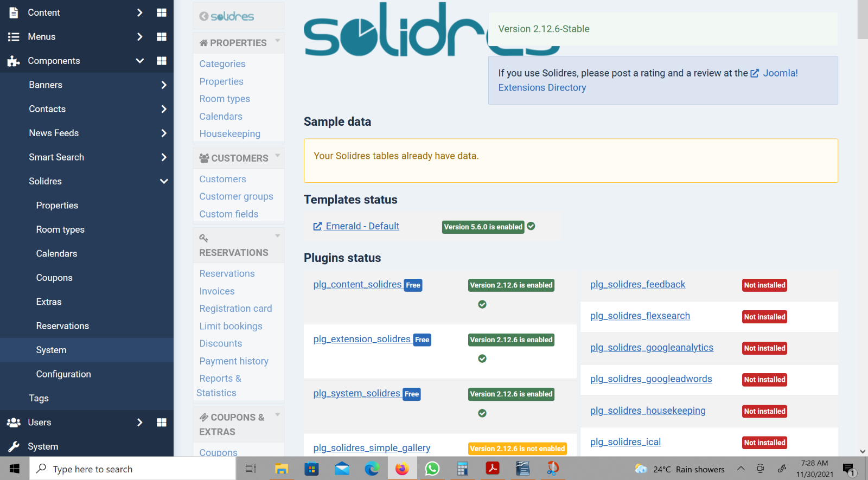Image resolution: width=868 pixels, height=480 pixels.
Task: Open Room types in left menu
Action: pyautogui.click(x=60, y=229)
